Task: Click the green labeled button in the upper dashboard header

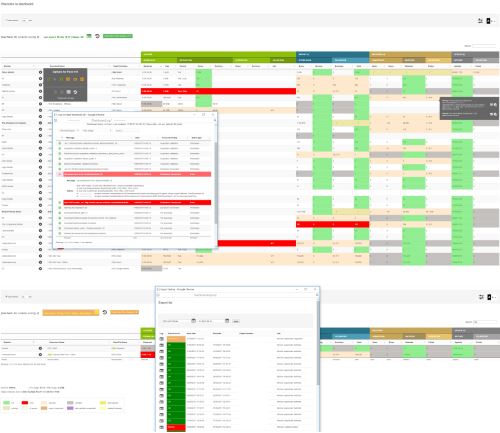Action: 118,36
